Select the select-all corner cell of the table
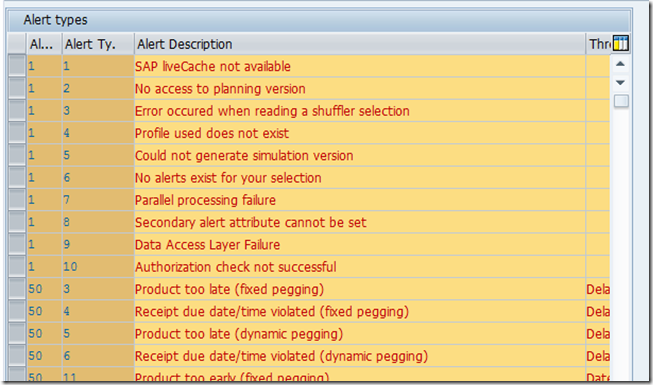The width and height of the screenshot is (653, 385). 17,44
